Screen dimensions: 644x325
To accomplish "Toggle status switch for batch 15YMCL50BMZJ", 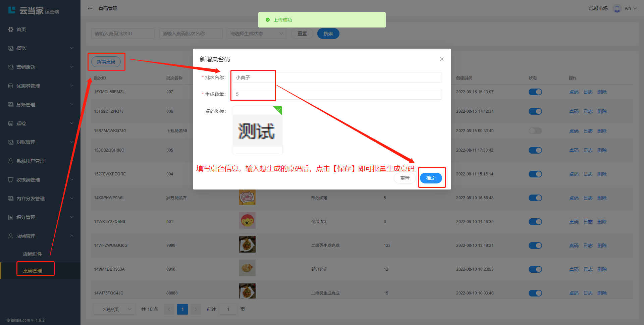I will (x=535, y=92).
